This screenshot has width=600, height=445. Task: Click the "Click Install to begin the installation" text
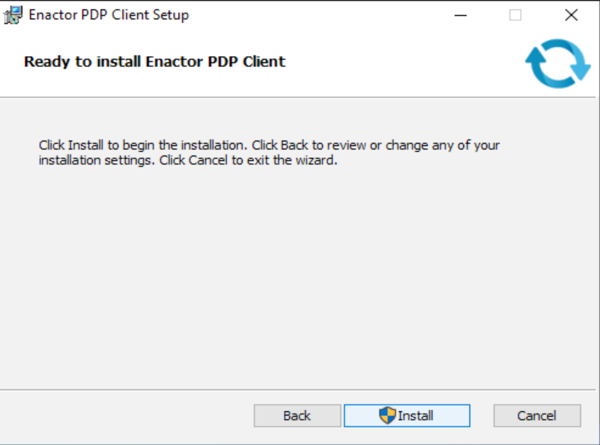click(x=140, y=145)
